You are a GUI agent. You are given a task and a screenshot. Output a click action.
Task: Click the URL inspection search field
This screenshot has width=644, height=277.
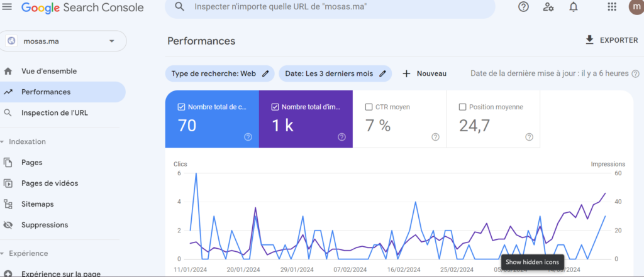pyautogui.click(x=333, y=7)
